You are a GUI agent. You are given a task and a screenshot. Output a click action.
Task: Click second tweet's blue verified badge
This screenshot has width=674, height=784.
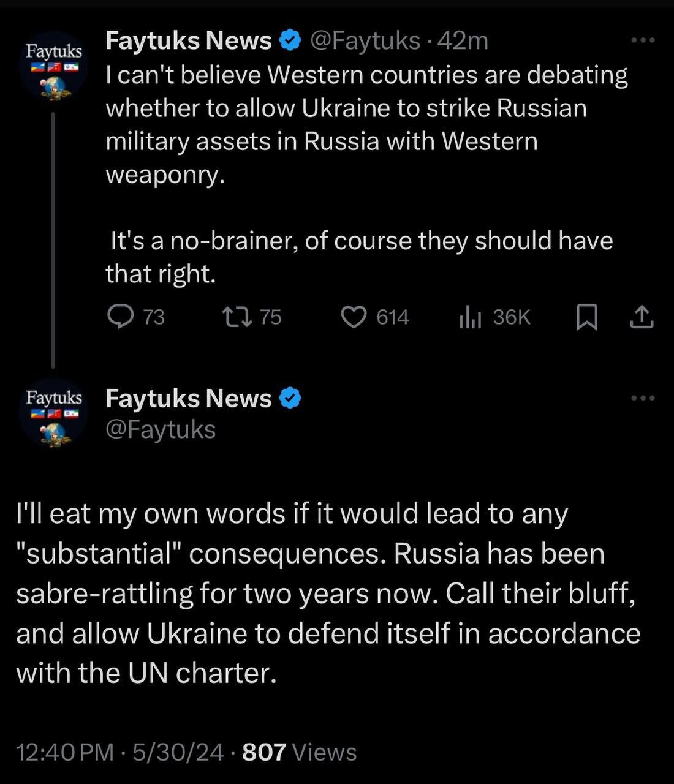290,398
